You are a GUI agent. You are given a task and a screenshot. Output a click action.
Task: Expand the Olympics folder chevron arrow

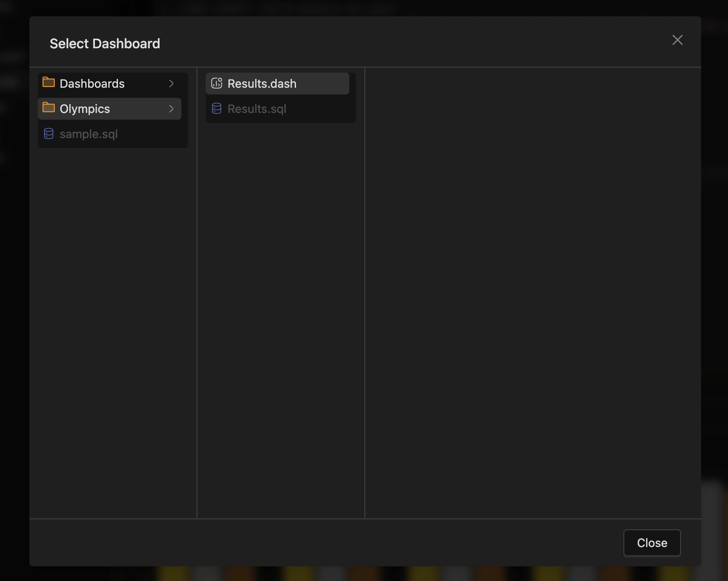171,109
